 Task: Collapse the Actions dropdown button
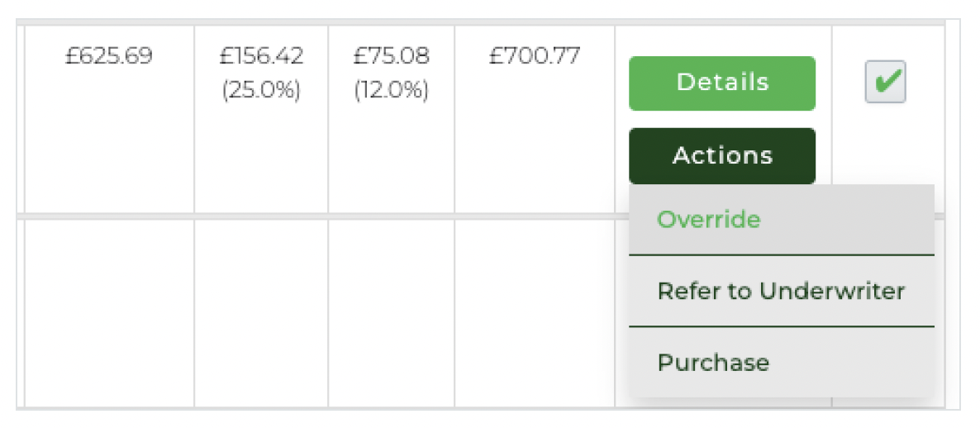click(721, 155)
